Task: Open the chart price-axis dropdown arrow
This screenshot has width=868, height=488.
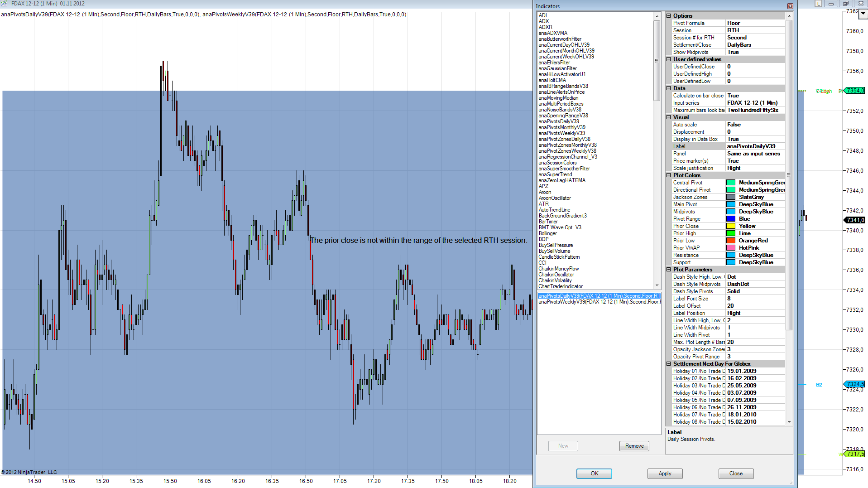Action: 863,13
